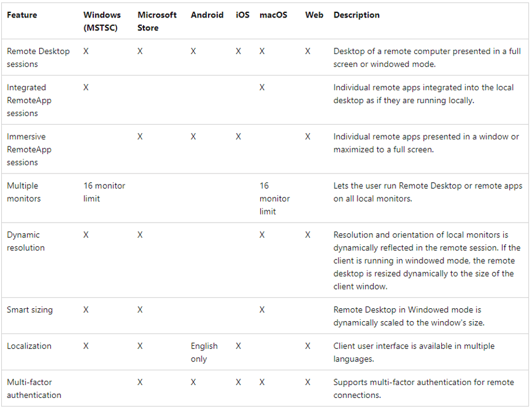Click the Smart sizing description text

pos(408,316)
